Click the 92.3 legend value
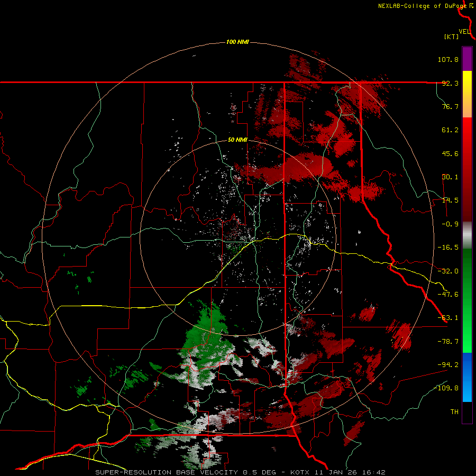Screen dimensions: 476x476 pos(450,83)
